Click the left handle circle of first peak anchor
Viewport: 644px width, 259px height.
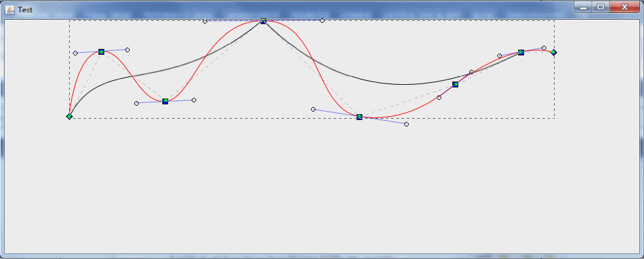coord(75,53)
